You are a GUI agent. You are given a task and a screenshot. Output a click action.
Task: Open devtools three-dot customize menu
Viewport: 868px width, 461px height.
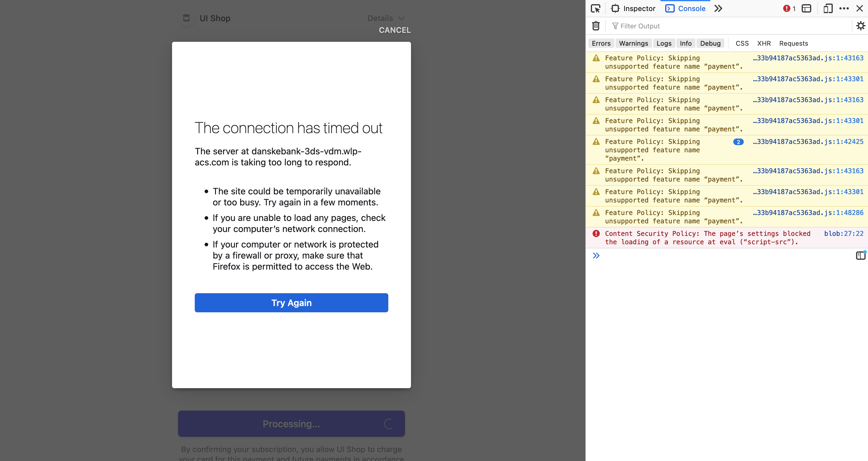point(844,8)
